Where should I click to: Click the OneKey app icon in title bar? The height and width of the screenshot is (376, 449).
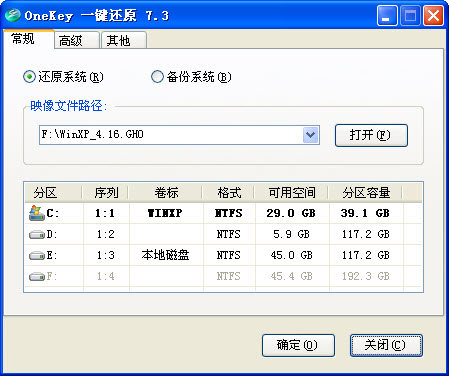click(x=13, y=15)
